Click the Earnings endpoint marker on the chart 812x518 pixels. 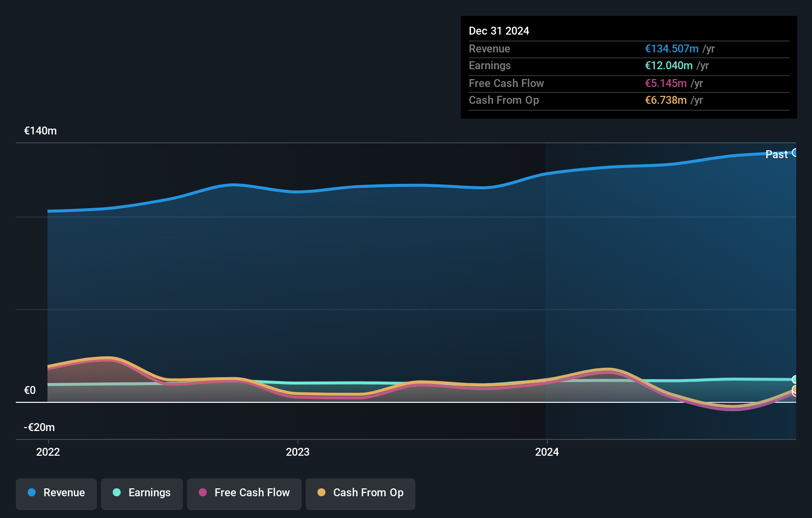pos(795,380)
